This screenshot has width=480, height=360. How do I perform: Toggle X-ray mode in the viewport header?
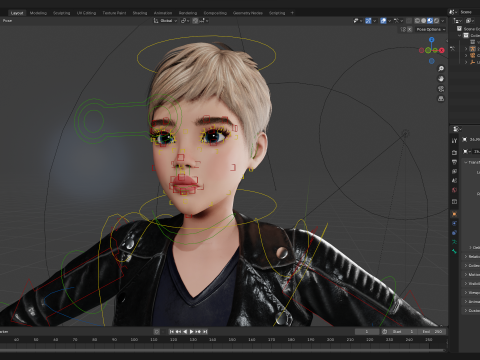tap(409, 21)
